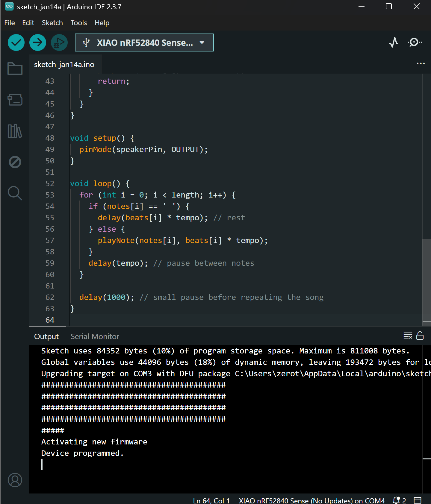
Task: Open the account profile icon
Action: [x=15, y=480]
